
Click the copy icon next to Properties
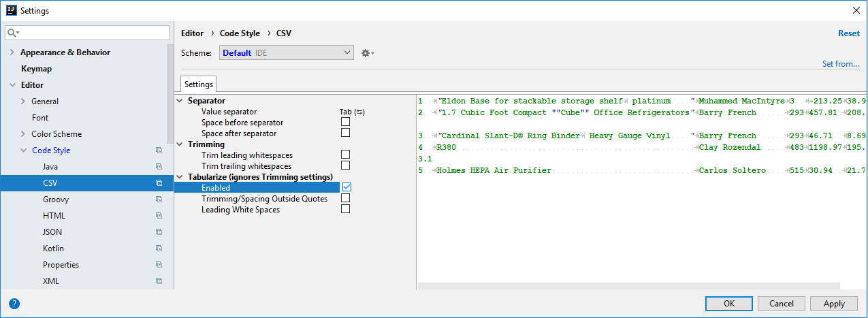point(159,265)
